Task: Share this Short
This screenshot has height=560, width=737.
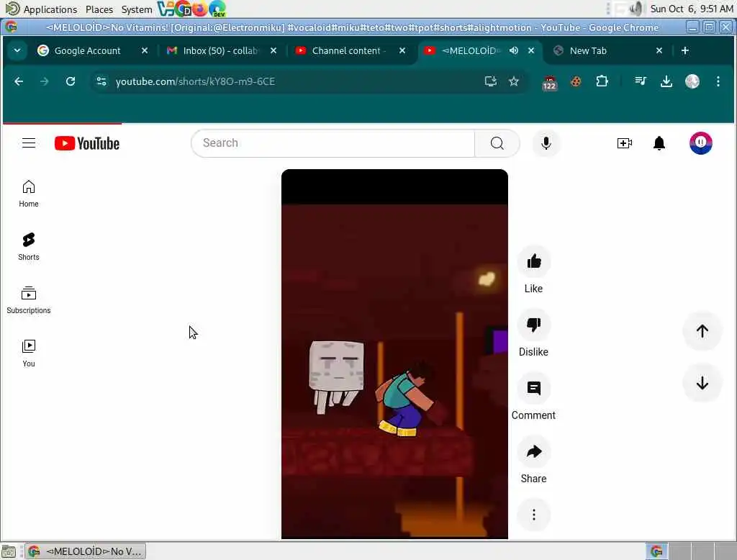Action: pyautogui.click(x=533, y=452)
